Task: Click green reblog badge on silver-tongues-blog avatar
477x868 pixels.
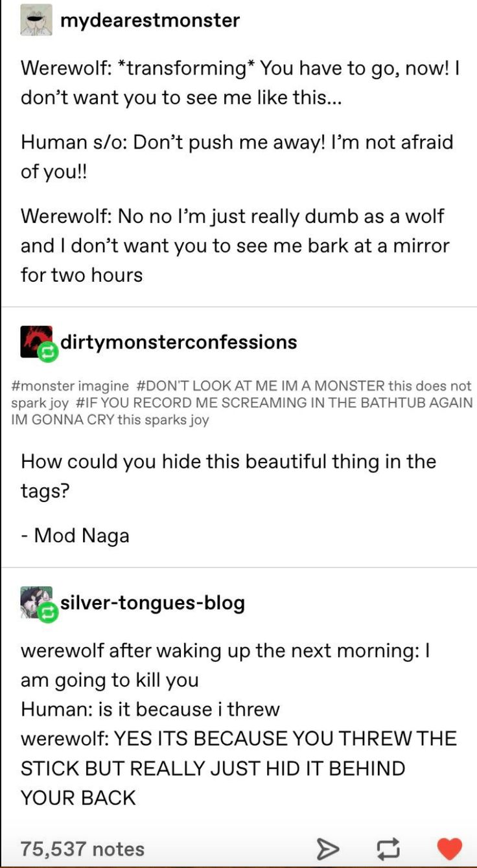Action: click(x=48, y=613)
